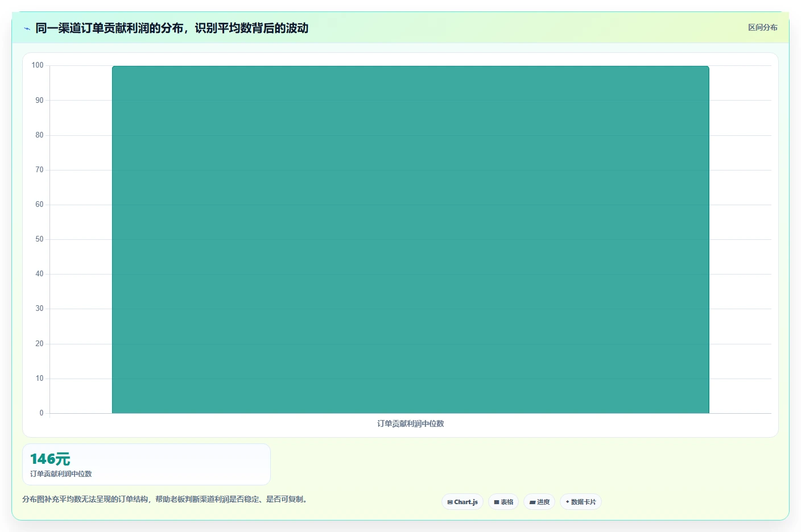Click the teal bar in the chart
Screen dimensions: 801x532
[x=410, y=240]
